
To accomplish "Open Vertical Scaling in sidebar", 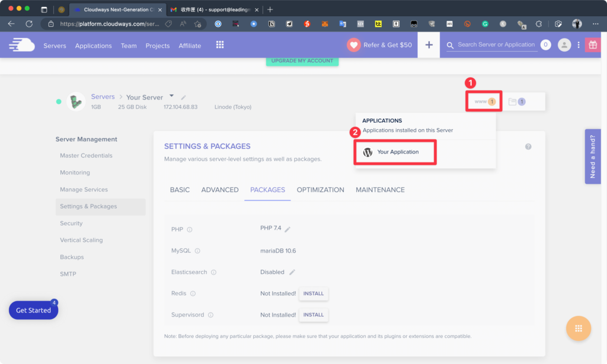I will (x=81, y=240).
